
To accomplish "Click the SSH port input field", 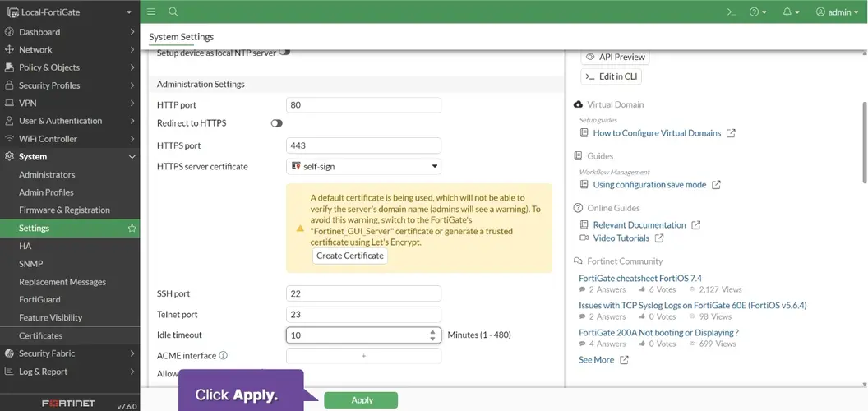I will (x=363, y=293).
